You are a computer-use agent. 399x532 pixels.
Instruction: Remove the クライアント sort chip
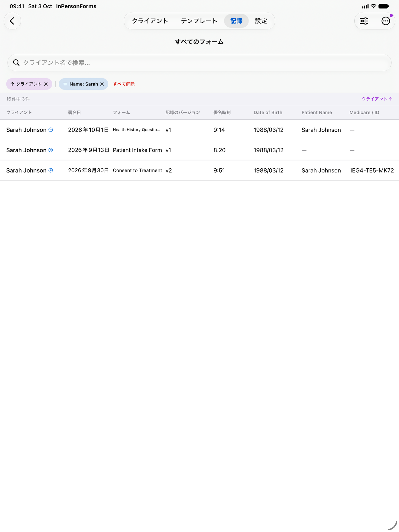pyautogui.click(x=46, y=84)
